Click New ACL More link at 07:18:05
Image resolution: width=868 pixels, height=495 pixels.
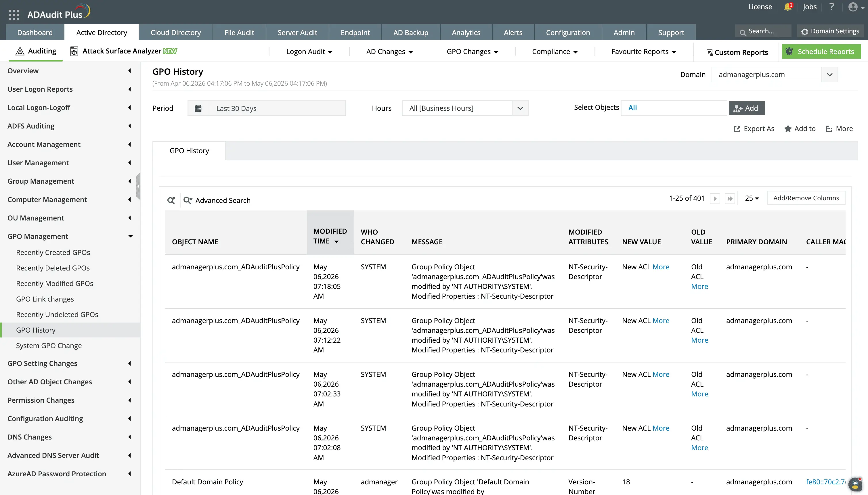pyautogui.click(x=661, y=267)
